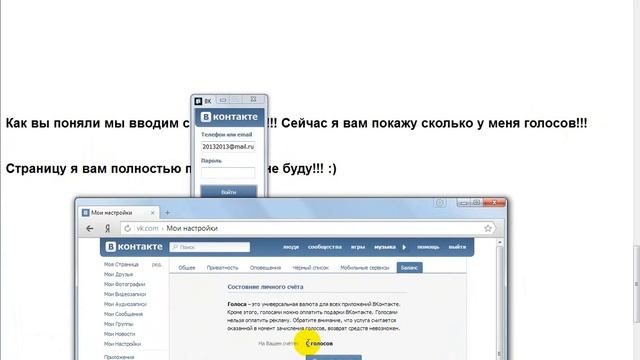
Task: Click 'игры' in the VK header
Action: pos(358,247)
